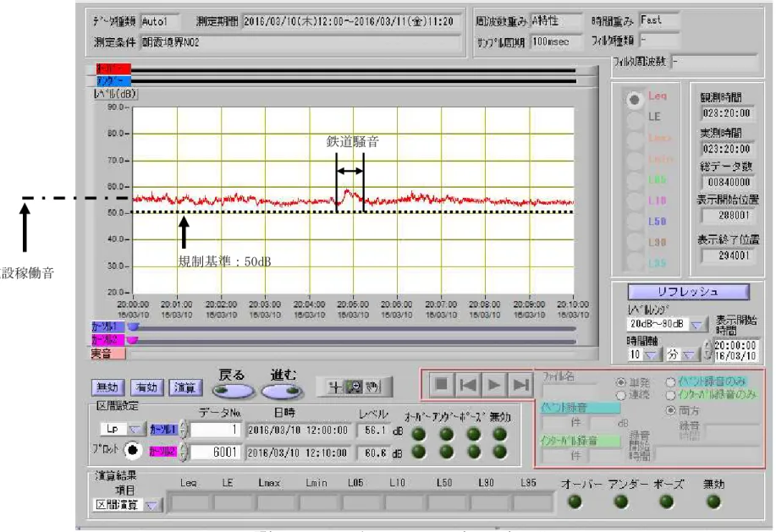Click the サンプル周期 100msec field

coord(556,42)
